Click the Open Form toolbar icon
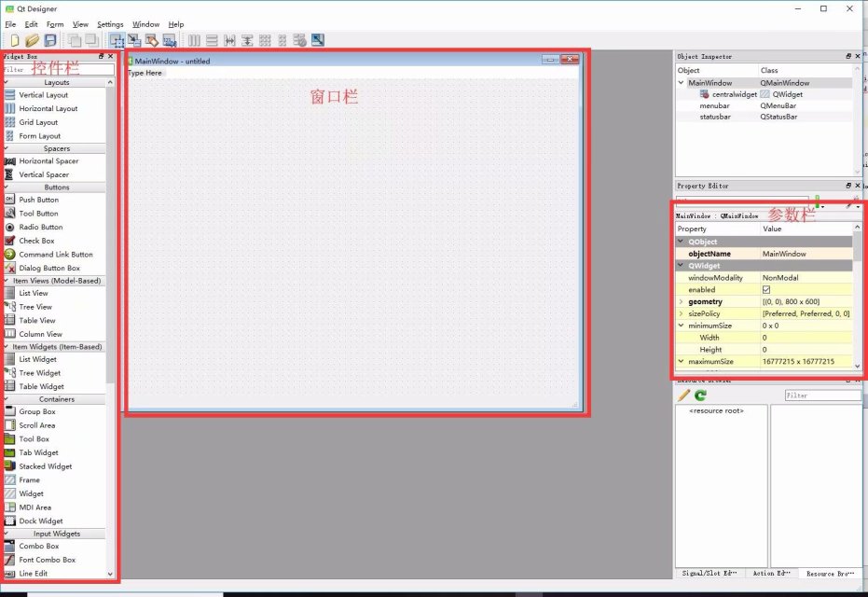Viewport: 868px width, 597px height. click(x=31, y=40)
